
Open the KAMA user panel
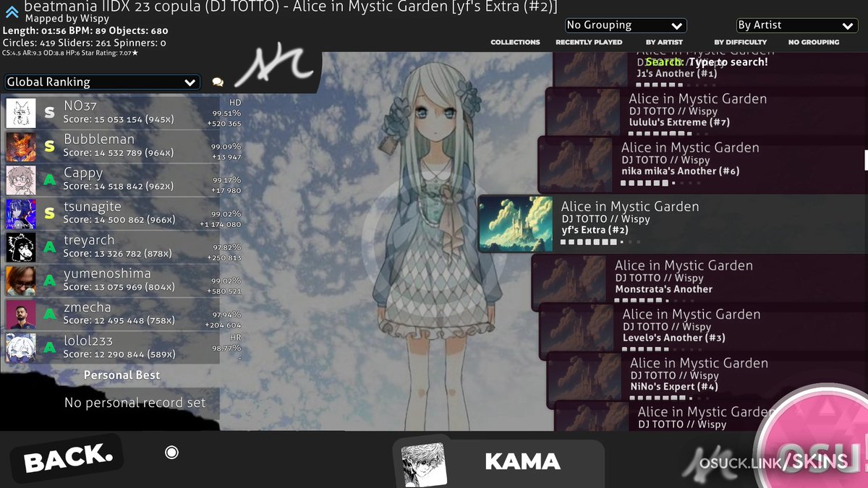[x=499, y=462]
